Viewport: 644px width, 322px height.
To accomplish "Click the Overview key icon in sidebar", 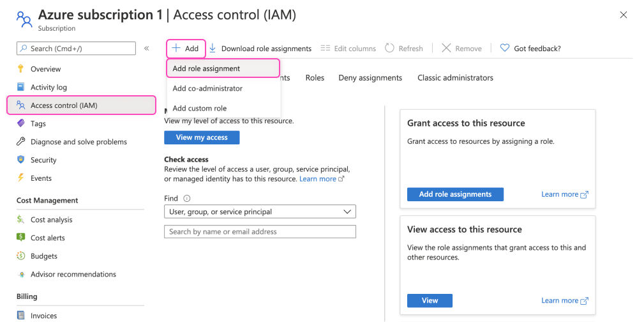I will 21,69.
